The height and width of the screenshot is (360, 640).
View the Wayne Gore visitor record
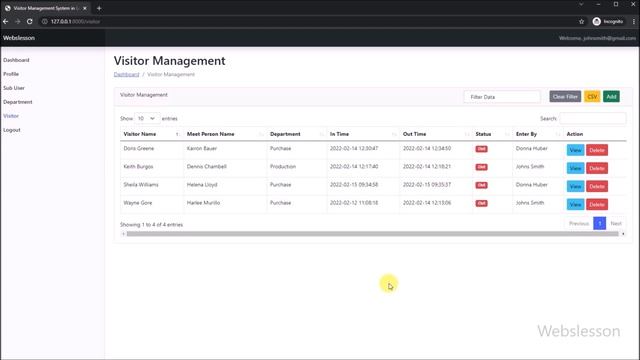click(575, 204)
